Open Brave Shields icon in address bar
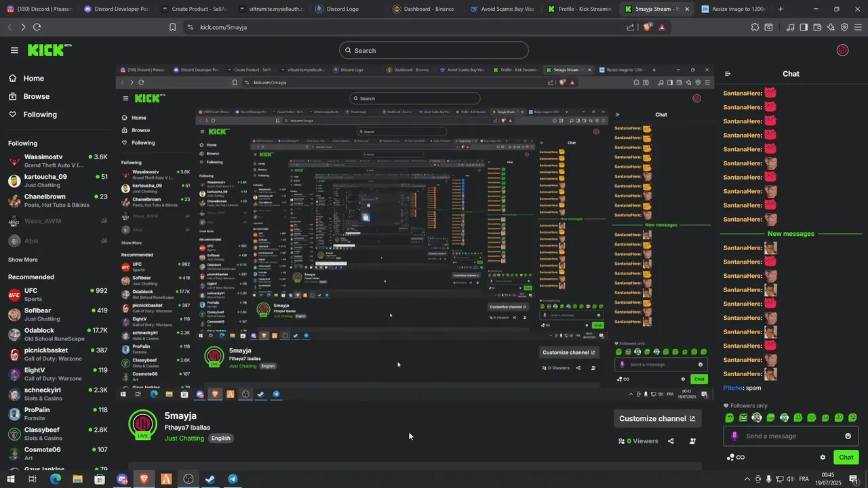This screenshot has width=868, height=488. pyautogui.click(x=648, y=27)
